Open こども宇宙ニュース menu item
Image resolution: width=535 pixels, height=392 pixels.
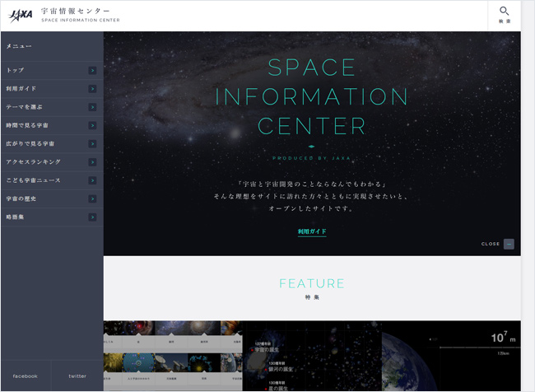pyautogui.click(x=52, y=180)
